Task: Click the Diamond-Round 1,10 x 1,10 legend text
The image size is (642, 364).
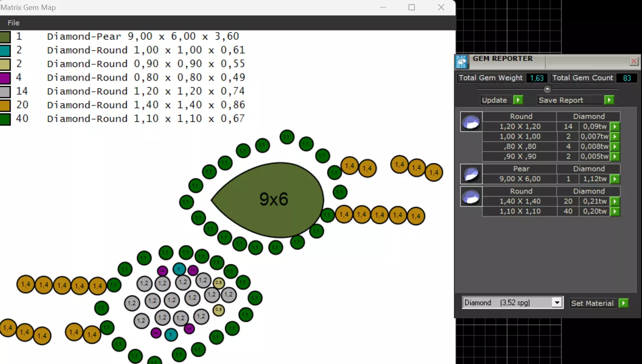Action: pos(146,119)
